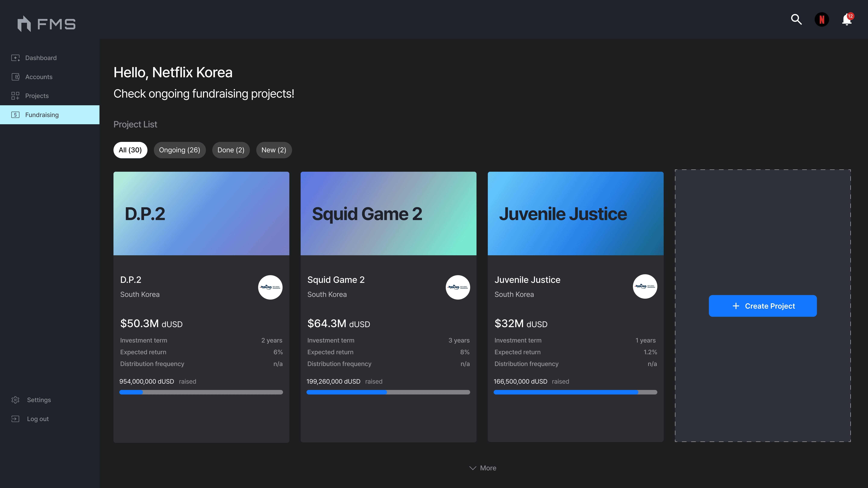The height and width of the screenshot is (488, 868).
Task: Click the Settings gear icon
Action: [x=15, y=400]
